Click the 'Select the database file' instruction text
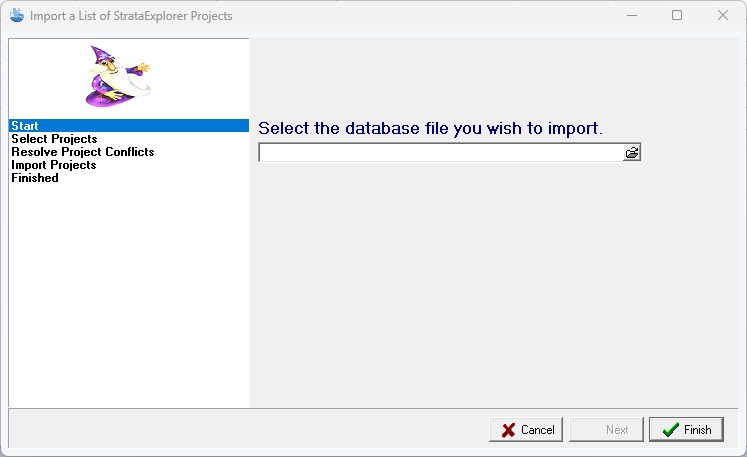 coord(430,128)
